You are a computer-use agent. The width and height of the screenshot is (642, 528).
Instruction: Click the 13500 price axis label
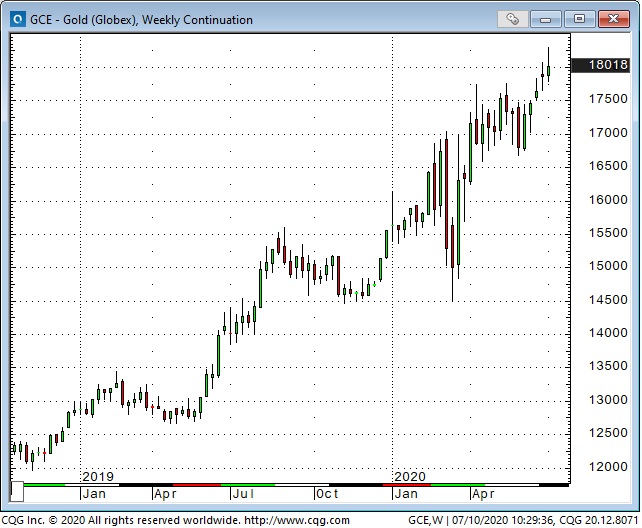[x=608, y=366]
